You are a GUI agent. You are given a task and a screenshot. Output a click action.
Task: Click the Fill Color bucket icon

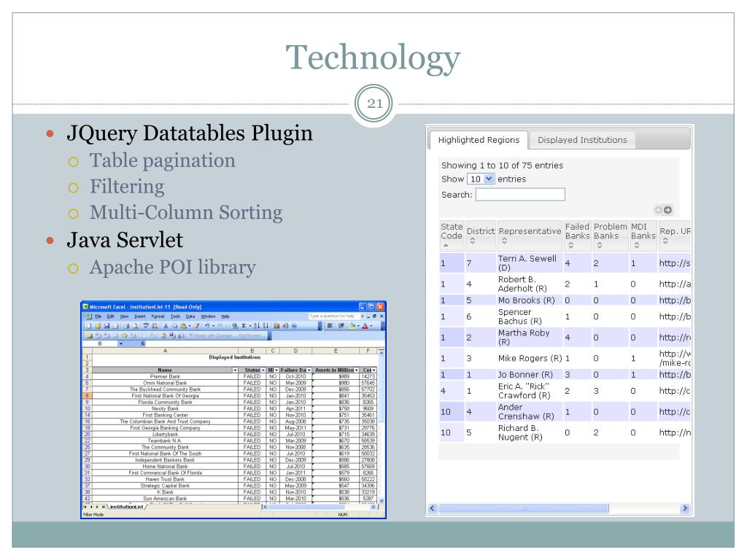tap(352, 326)
